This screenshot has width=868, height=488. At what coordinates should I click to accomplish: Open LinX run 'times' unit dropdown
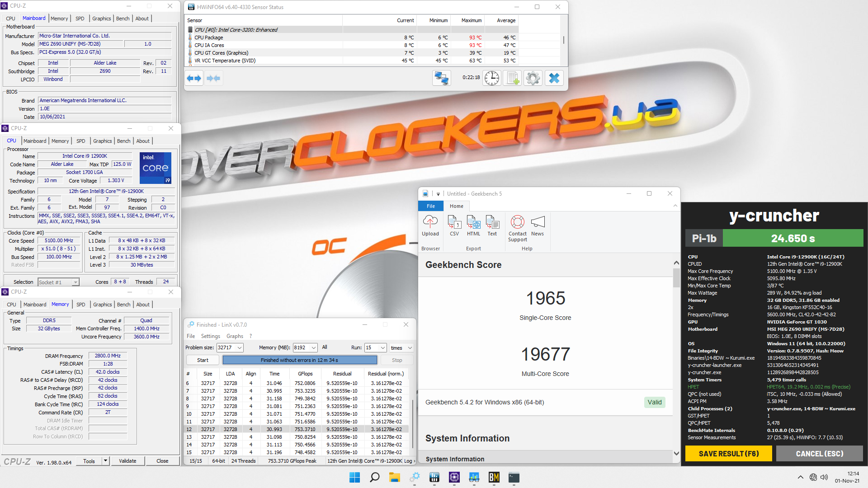pos(410,348)
